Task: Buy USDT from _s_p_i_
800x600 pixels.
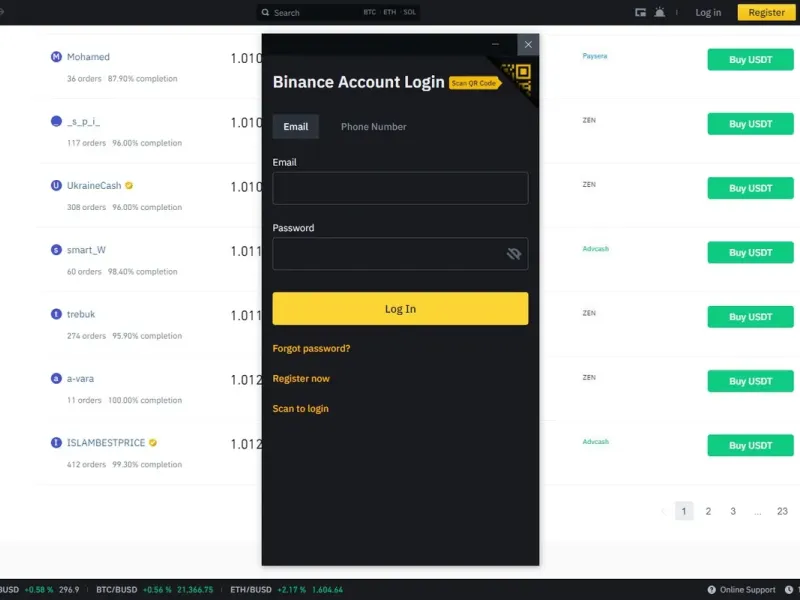Action: [751, 124]
